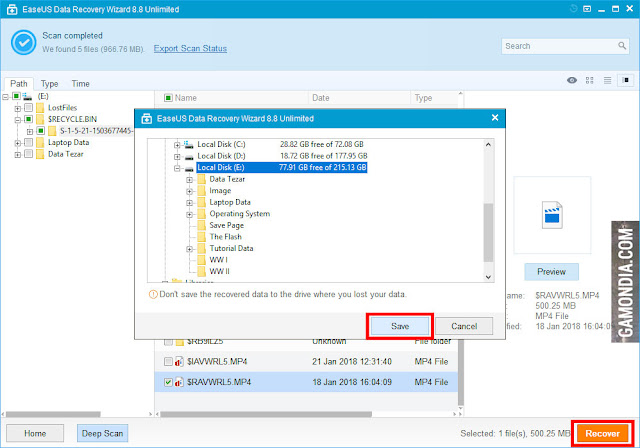Toggle the S-1-5-21 folder checkbox

(x=40, y=131)
